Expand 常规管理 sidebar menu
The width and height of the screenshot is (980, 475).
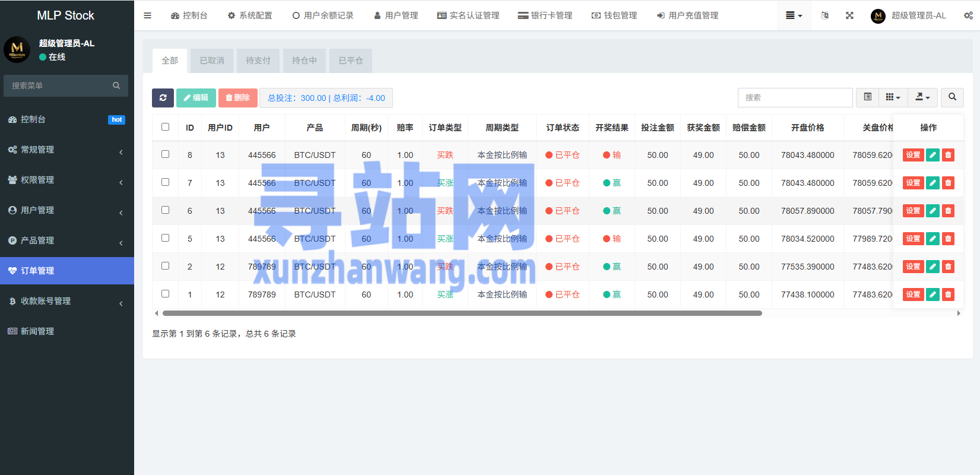pos(66,150)
